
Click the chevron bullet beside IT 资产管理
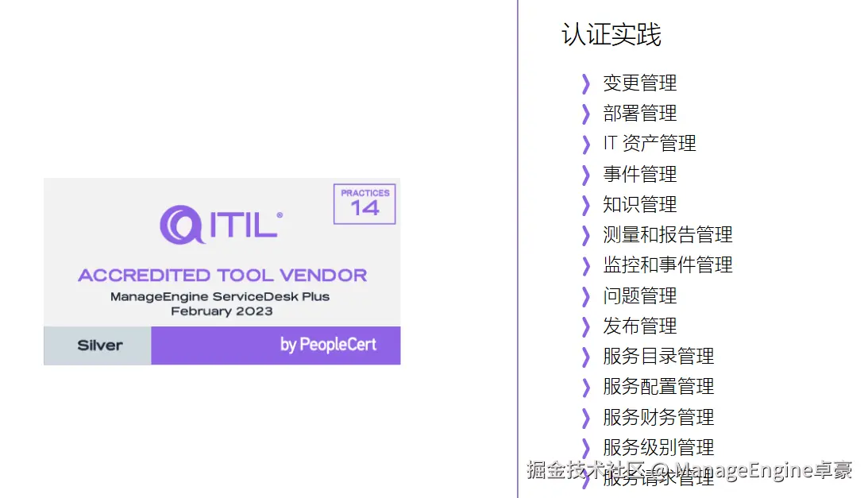pos(585,144)
